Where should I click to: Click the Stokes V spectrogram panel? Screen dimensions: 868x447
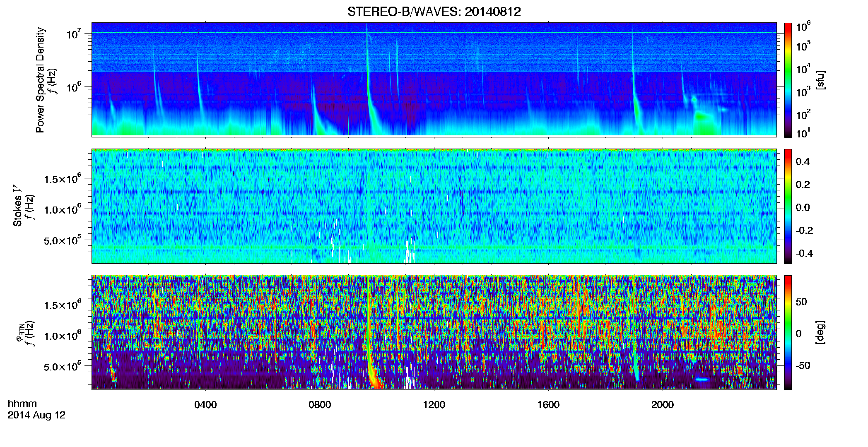click(x=434, y=206)
